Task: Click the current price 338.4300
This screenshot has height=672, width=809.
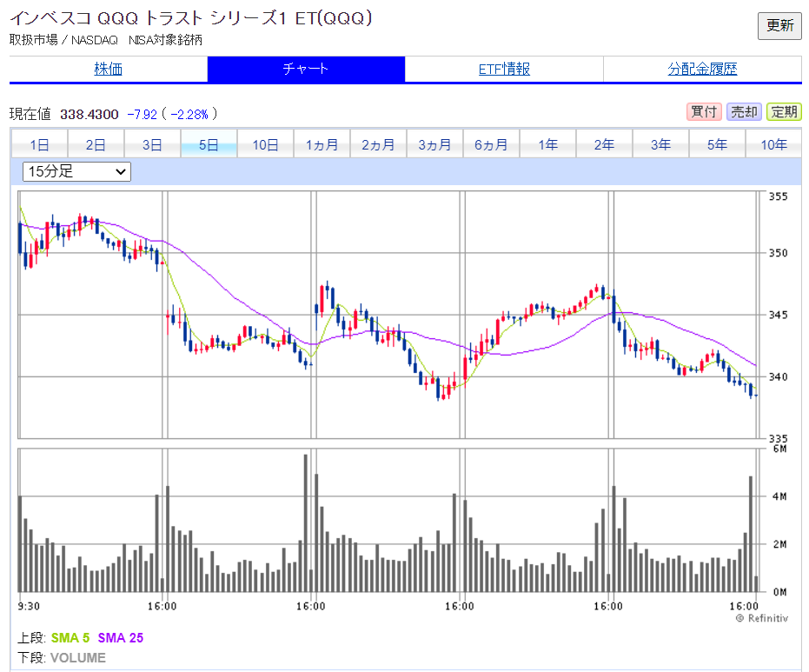Action: [x=90, y=114]
